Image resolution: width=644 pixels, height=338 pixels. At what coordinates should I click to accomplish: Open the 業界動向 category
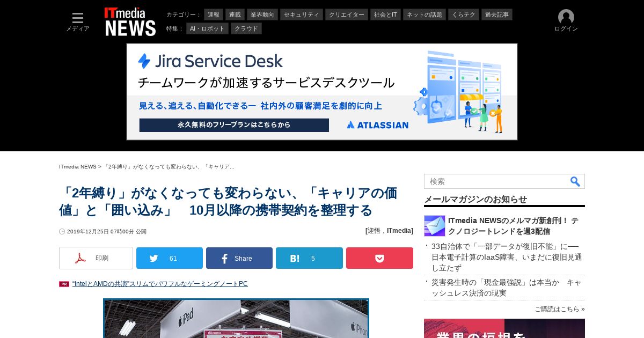262,14
